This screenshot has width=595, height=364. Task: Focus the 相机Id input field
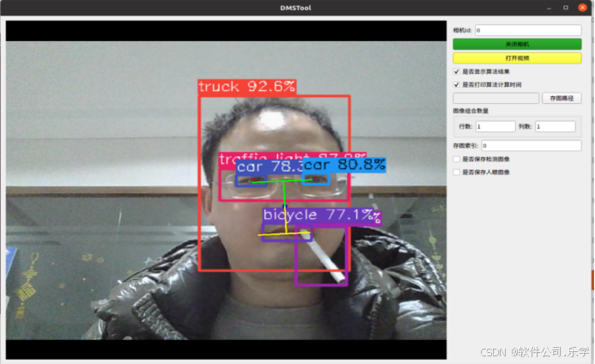point(528,30)
